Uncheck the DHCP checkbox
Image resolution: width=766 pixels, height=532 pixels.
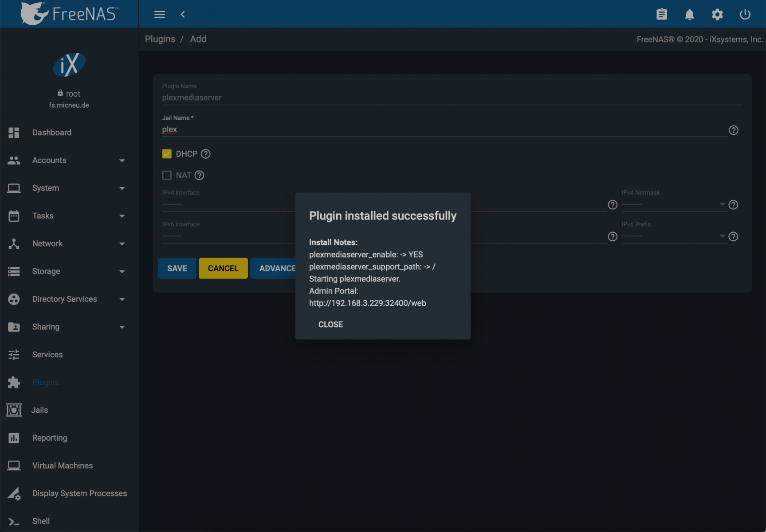(x=167, y=154)
